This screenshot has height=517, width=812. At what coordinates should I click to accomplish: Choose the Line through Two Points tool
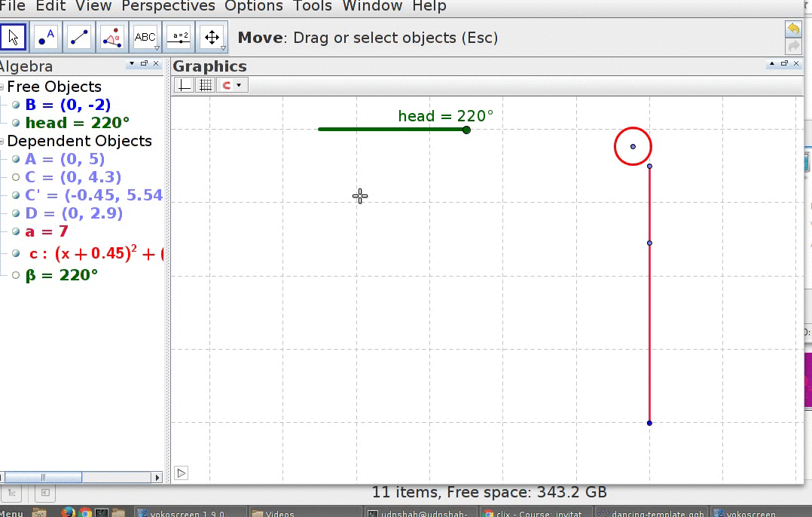point(79,37)
